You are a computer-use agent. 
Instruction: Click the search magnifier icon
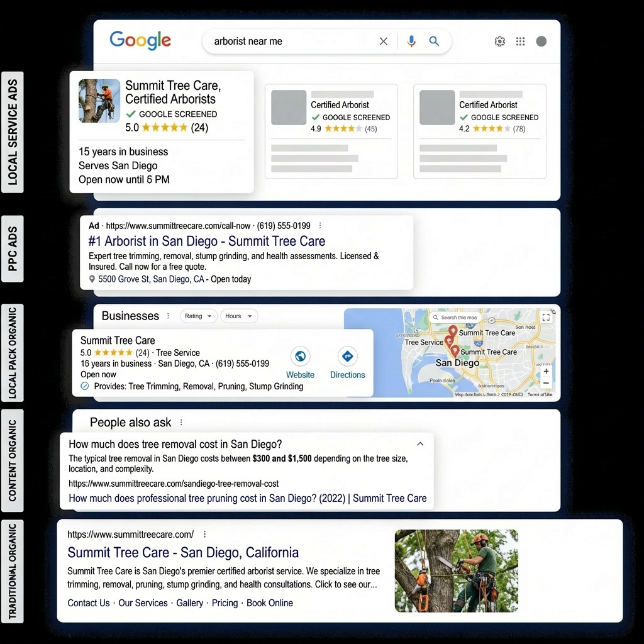pyautogui.click(x=434, y=41)
